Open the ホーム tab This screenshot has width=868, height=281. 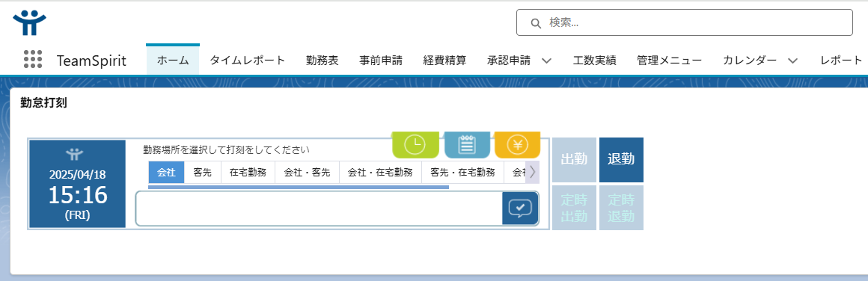(173, 61)
